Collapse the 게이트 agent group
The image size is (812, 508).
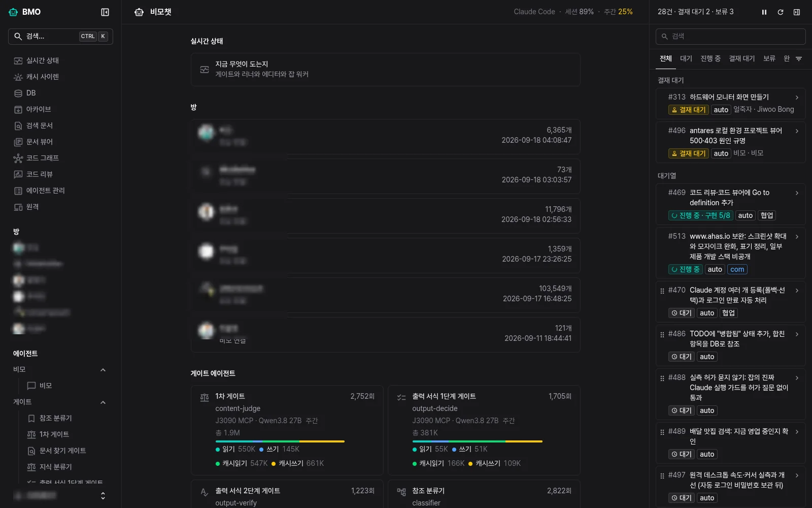(x=103, y=402)
